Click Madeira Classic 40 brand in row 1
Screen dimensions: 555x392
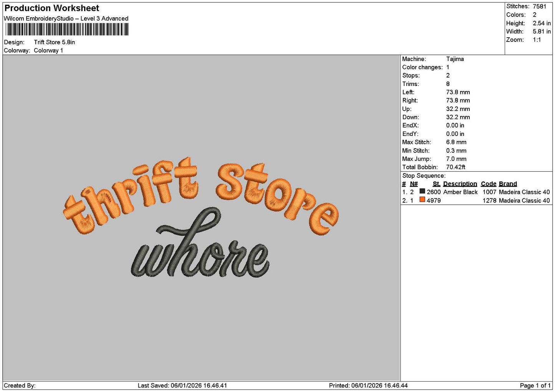pos(524,192)
